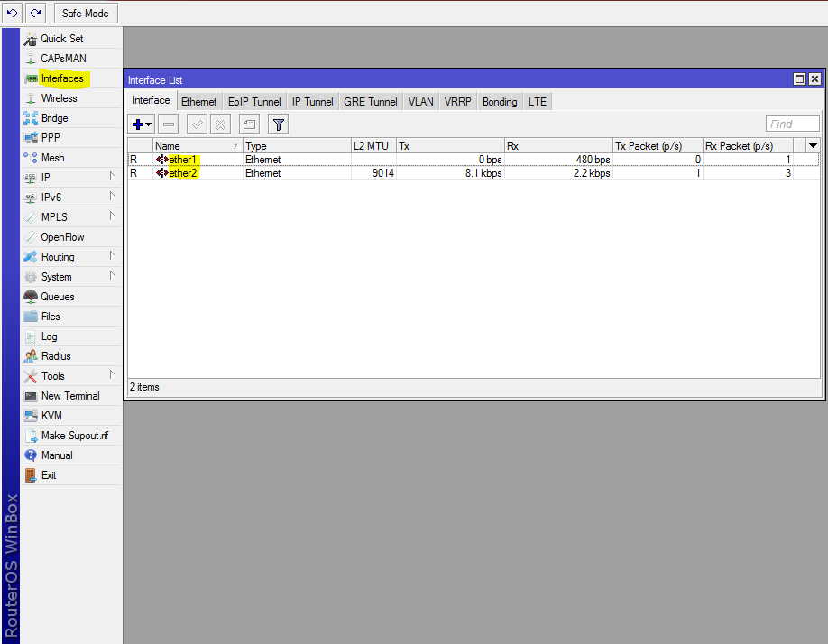The image size is (828, 644).
Task: Open the Manual help item
Action: 71,455
